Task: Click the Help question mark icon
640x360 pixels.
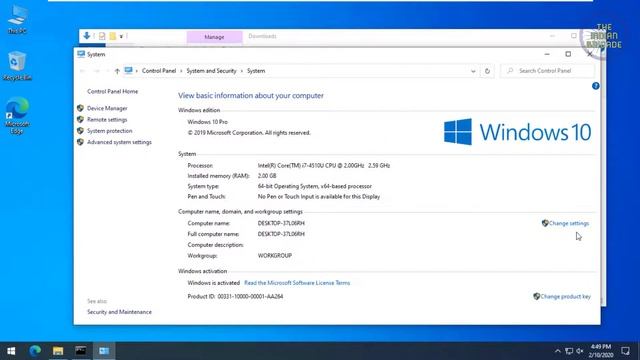Action: click(x=596, y=86)
